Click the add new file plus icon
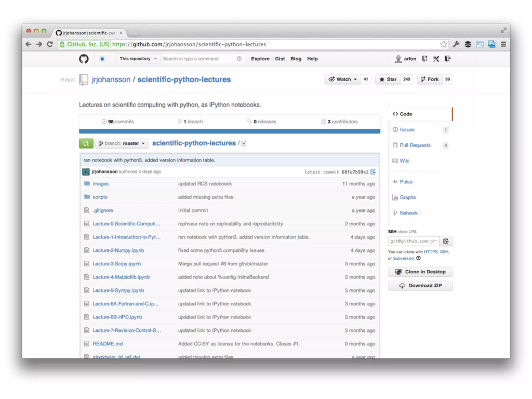 point(244,143)
